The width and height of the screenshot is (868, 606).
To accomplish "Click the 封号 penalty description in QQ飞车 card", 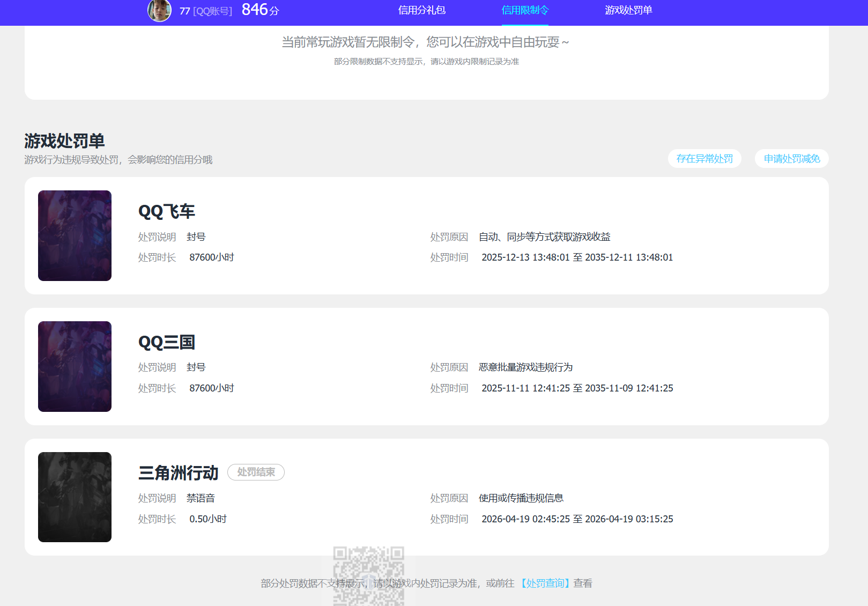I will [196, 237].
